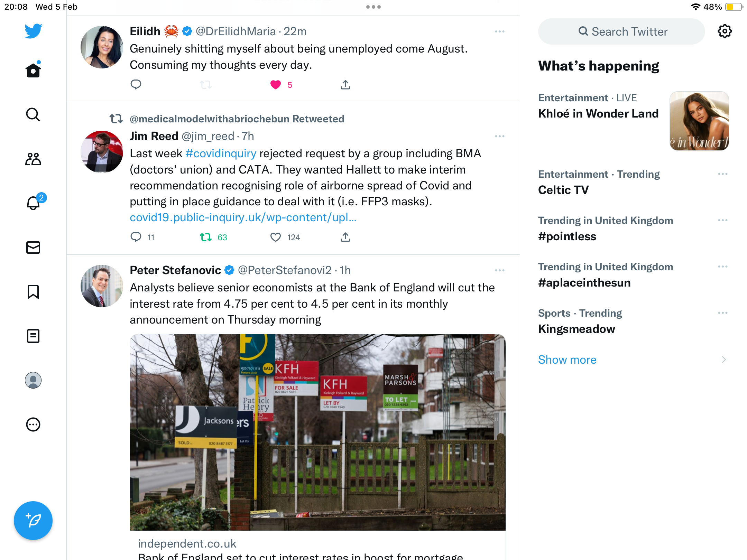Open the settings gear beside search
This screenshot has height=560, width=747.
point(725,31)
